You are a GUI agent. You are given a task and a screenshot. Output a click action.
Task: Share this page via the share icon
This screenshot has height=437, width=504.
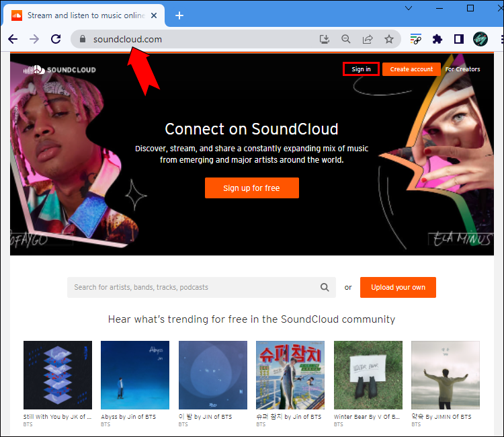click(368, 39)
